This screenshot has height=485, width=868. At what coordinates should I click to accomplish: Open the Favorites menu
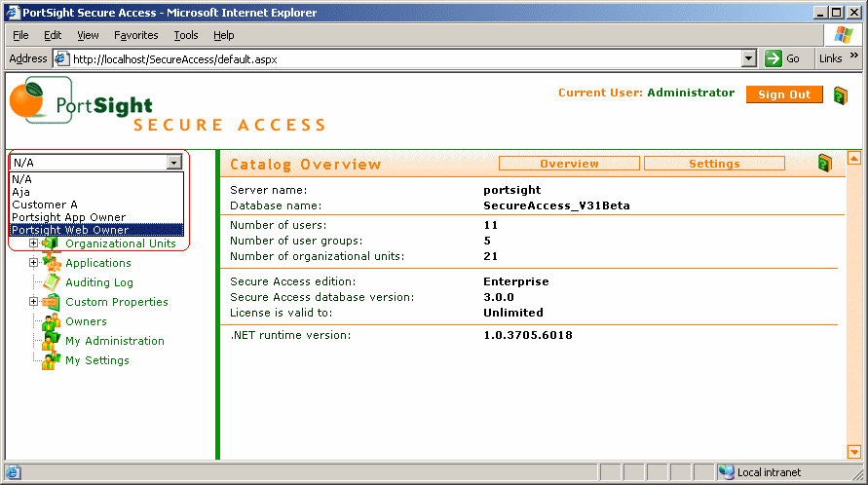pyautogui.click(x=136, y=35)
